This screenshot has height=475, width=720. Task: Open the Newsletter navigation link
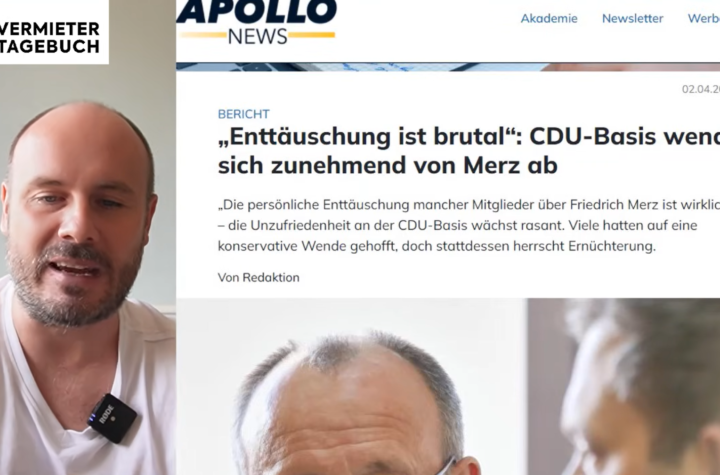(632, 18)
